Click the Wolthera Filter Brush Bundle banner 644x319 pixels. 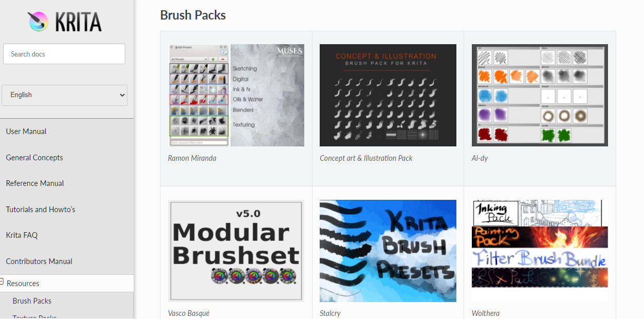pos(540,258)
